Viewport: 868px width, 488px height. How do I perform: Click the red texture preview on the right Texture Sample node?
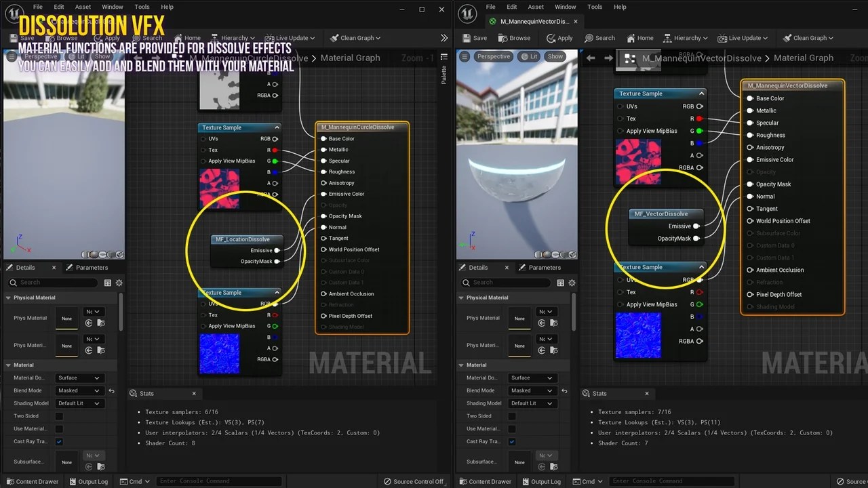point(637,162)
